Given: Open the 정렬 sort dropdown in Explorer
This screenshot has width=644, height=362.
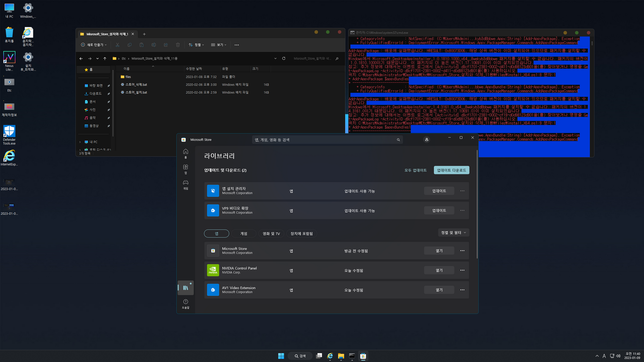Looking at the screenshot, I should click(x=197, y=45).
